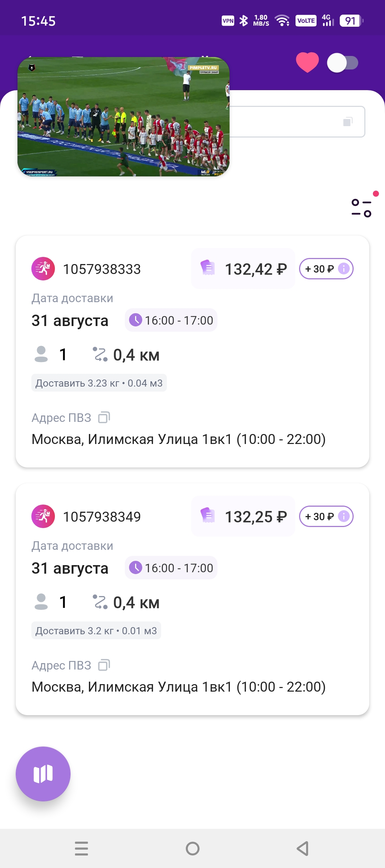Tap the courier icon on order 1057938333

point(43,269)
